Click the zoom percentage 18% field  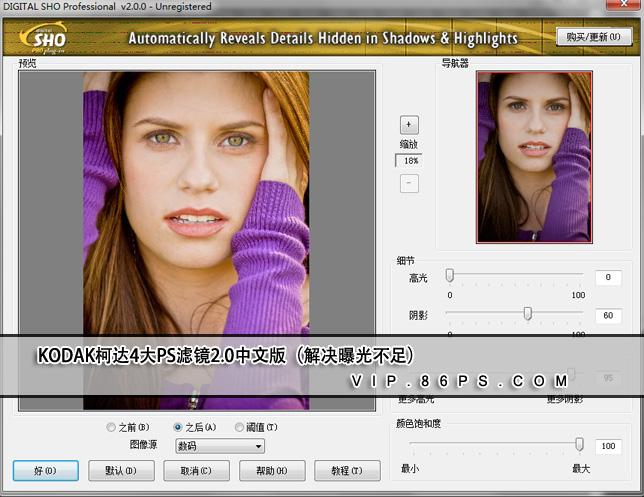click(408, 161)
